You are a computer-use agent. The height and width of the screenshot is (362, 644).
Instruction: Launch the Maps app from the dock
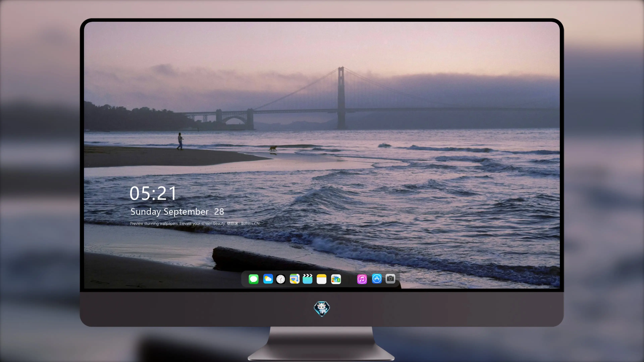(x=294, y=279)
